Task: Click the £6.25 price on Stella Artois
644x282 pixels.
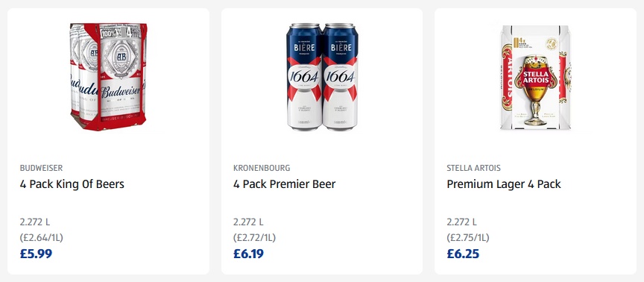Action: (463, 254)
